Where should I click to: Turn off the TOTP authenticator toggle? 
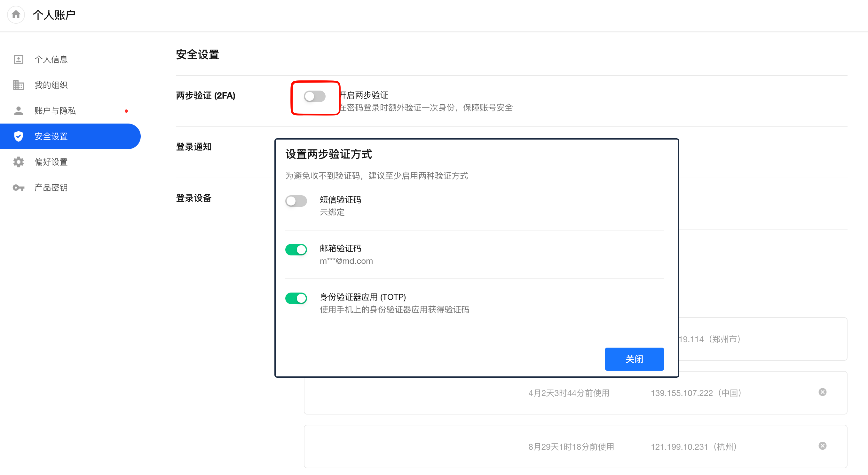coord(296,298)
